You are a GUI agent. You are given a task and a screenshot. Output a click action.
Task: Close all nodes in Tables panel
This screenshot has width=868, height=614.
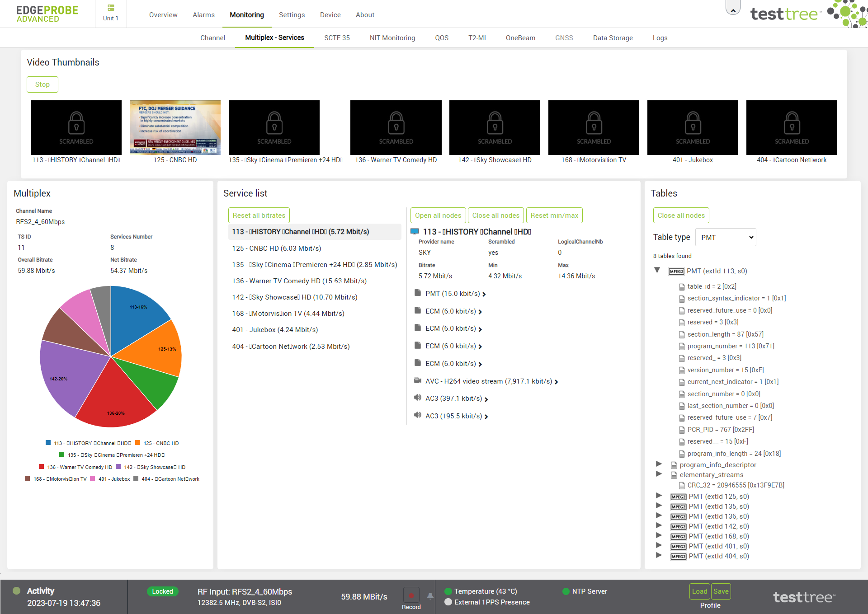pyautogui.click(x=681, y=216)
